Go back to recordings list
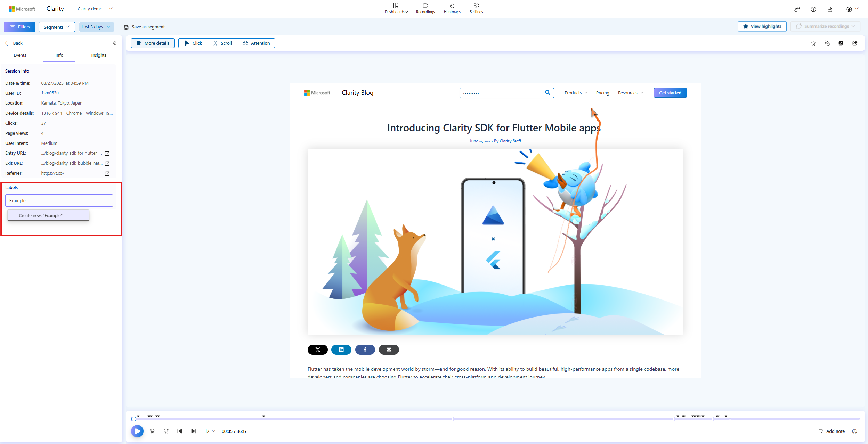 point(14,43)
